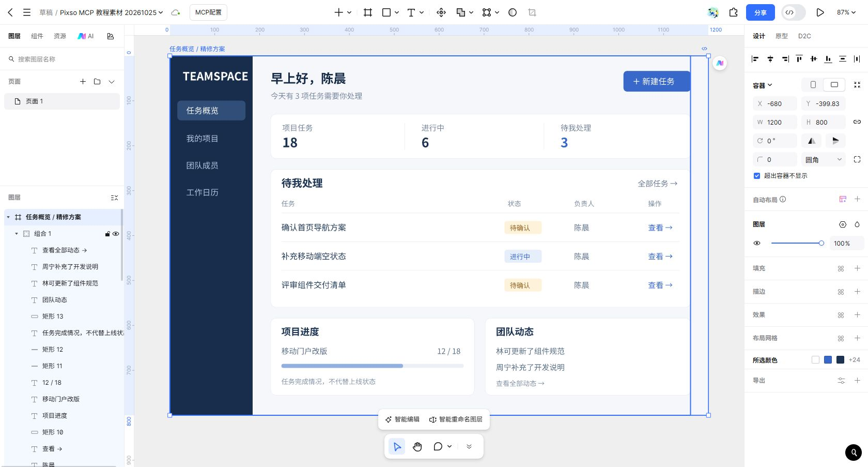Image resolution: width=868 pixels, height=467 pixels.
Task: Open the 容器 type dropdown
Action: [x=763, y=85]
